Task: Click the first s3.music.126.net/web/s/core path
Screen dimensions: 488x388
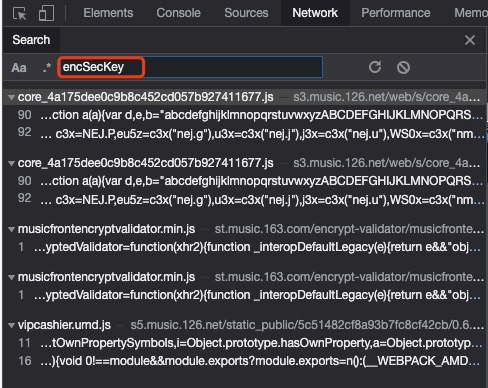Action: (387, 97)
